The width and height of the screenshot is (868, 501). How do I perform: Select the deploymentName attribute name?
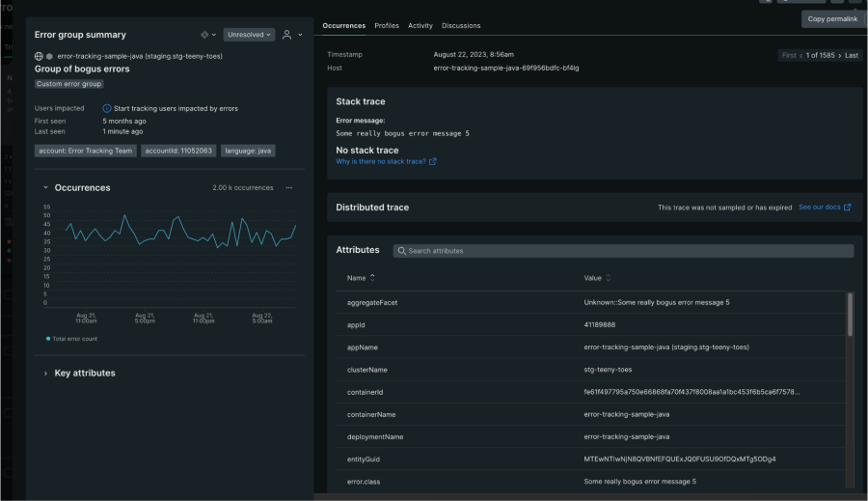[375, 436]
